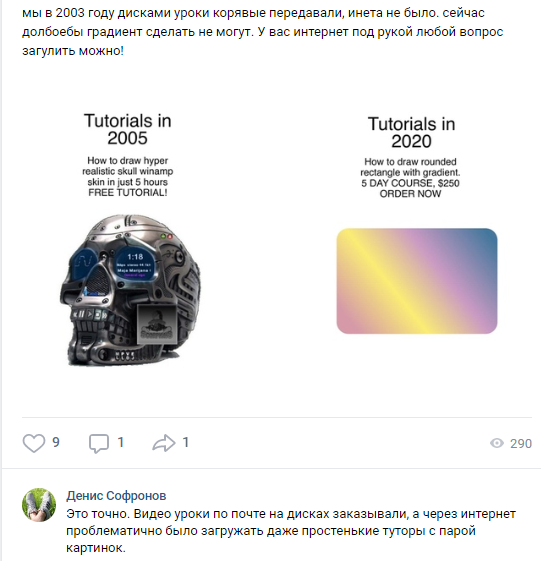The image size is (541, 561).
Task: Click the comment text beginning 'Это точно'
Action: 291,531
